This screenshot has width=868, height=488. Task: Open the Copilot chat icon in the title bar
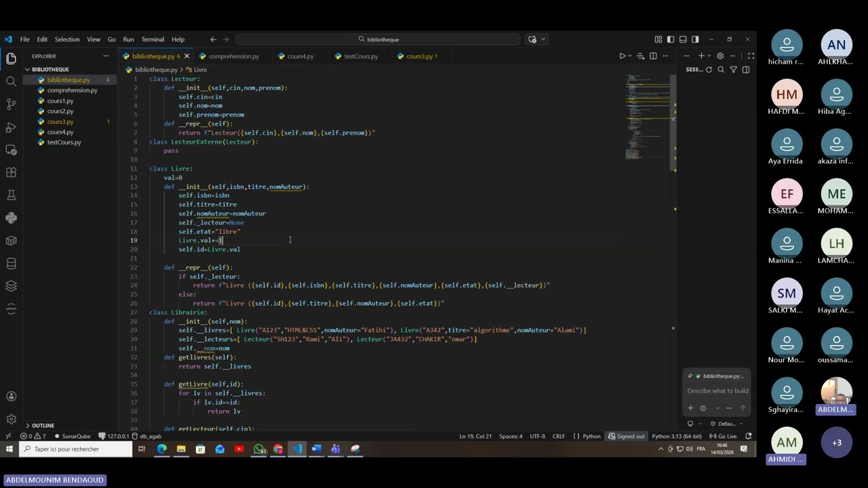coord(532,39)
